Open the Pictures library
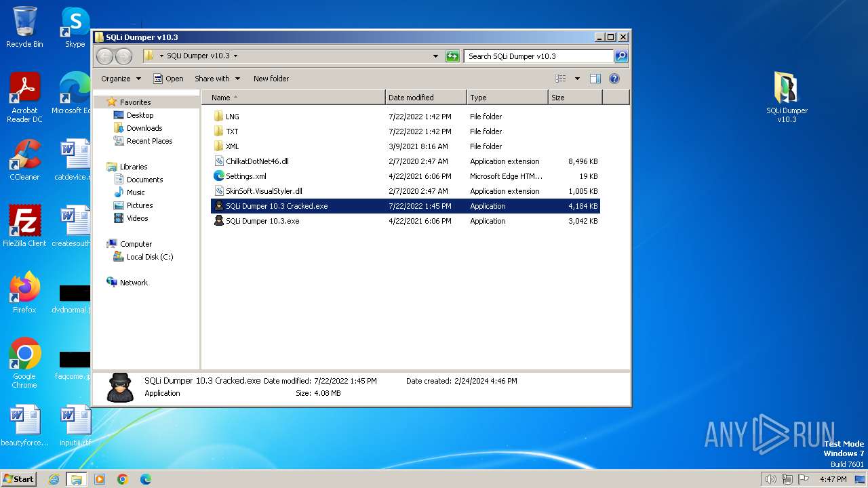This screenshot has width=868, height=488. tap(140, 205)
